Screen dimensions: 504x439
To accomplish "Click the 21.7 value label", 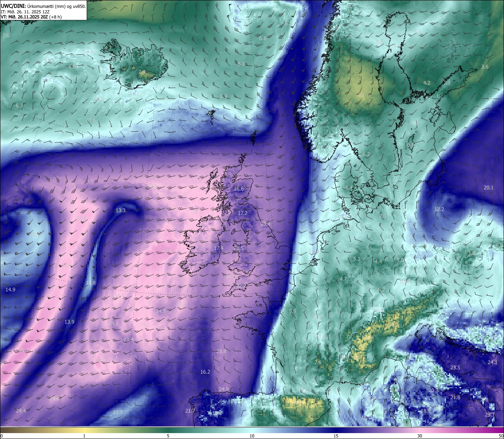I will click(x=190, y=411).
